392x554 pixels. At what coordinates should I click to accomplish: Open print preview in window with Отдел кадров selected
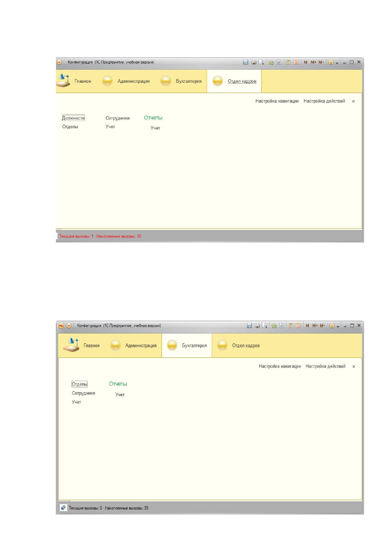pos(261,62)
